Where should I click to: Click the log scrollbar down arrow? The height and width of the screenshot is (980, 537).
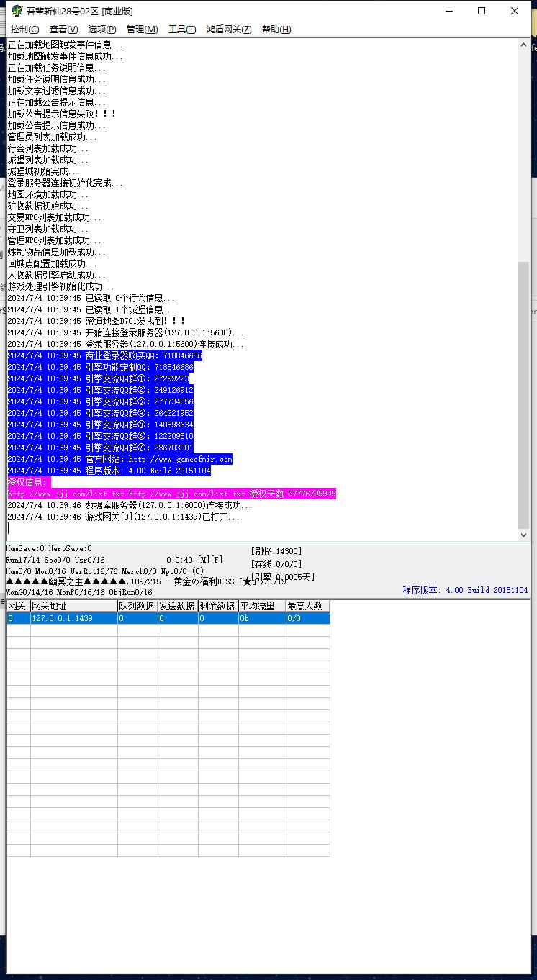523,535
